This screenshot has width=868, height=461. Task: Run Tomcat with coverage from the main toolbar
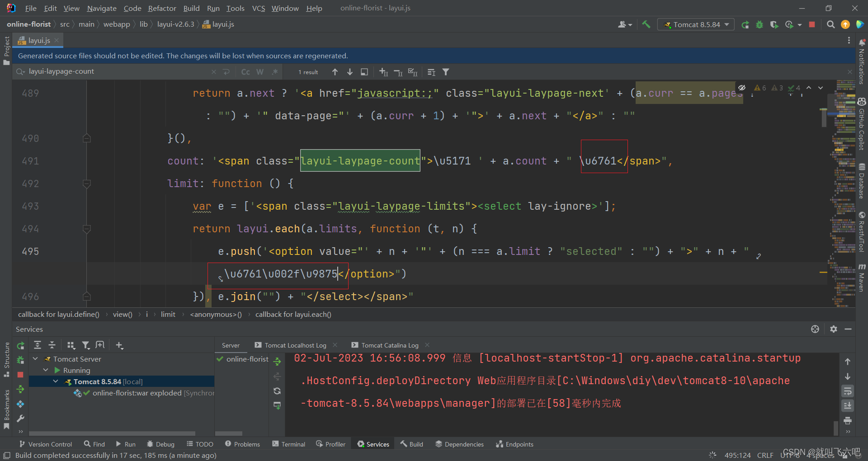(774, 24)
